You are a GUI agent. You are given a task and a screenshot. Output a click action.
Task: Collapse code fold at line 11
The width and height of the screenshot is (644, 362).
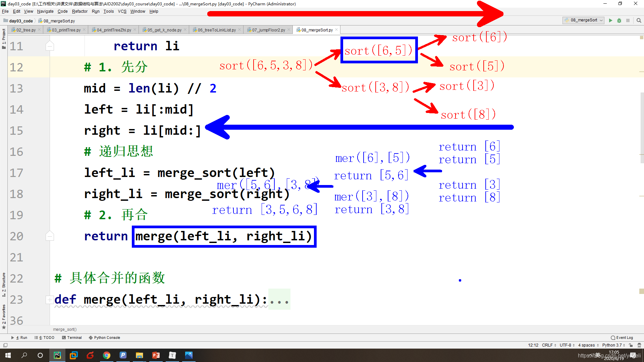[x=50, y=46]
